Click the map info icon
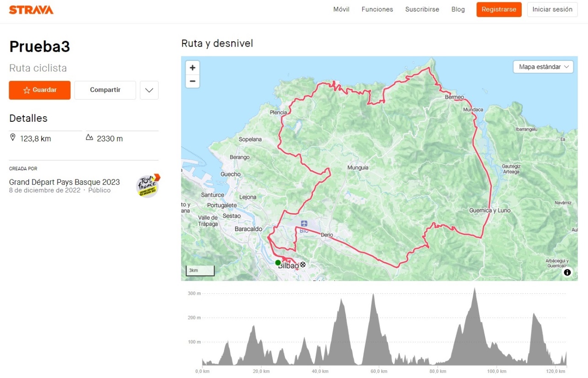This screenshot has width=588, height=378. point(567,272)
